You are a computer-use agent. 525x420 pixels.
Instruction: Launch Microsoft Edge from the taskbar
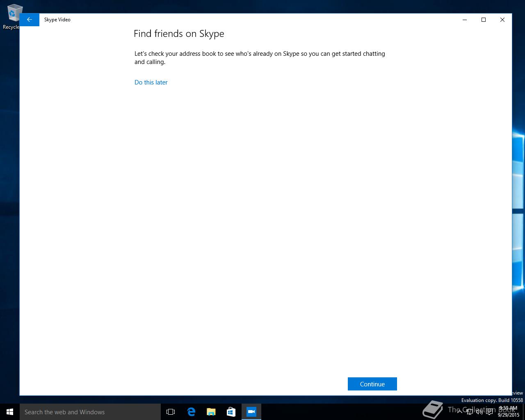point(191,412)
